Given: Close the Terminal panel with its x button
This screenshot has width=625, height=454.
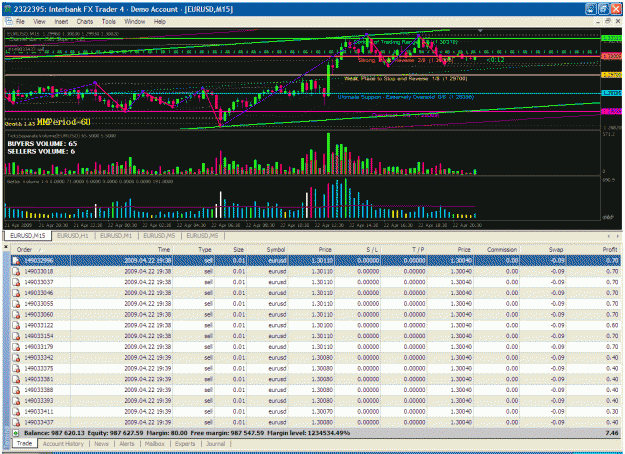Looking at the screenshot, I should click(x=6, y=247).
